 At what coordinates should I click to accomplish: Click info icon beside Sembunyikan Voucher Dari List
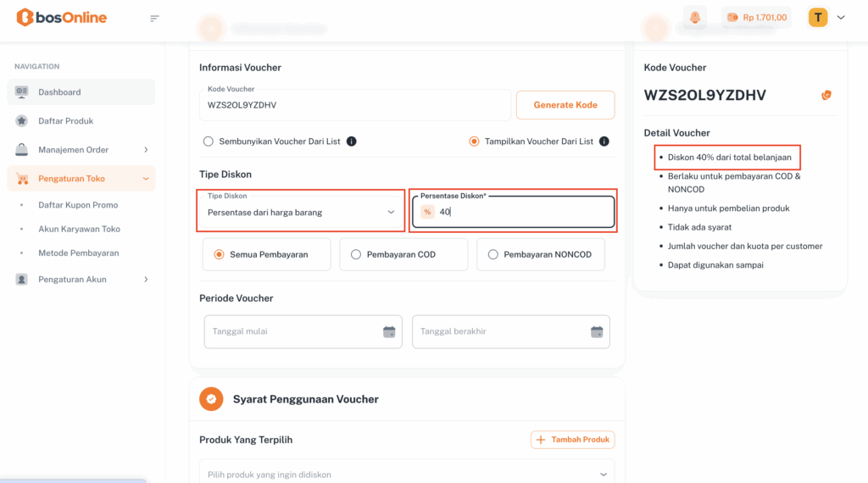coord(351,142)
